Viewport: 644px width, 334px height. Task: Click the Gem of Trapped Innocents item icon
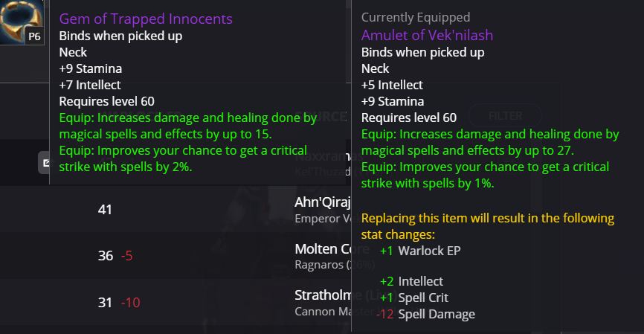tap(22, 19)
